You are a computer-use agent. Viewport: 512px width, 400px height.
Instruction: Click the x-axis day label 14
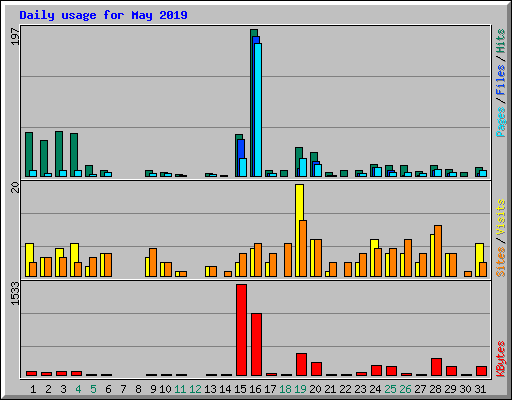[225, 389]
